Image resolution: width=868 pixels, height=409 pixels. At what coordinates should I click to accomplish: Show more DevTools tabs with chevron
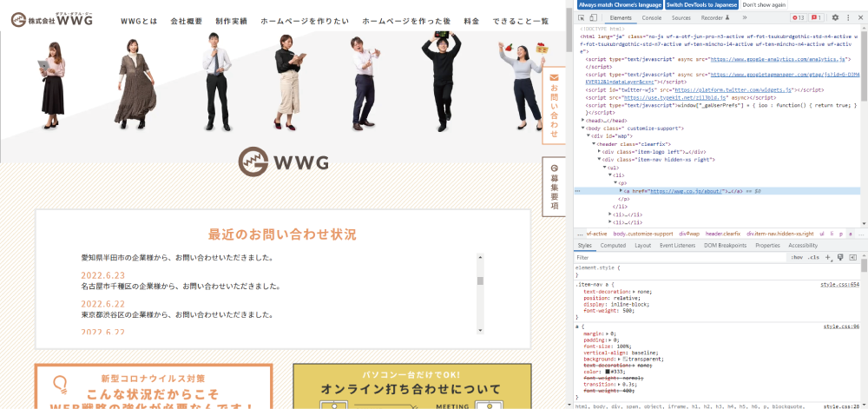point(746,17)
